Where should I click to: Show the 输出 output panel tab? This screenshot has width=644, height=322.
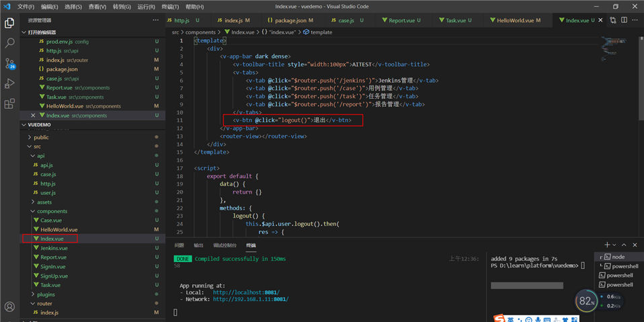click(x=198, y=245)
